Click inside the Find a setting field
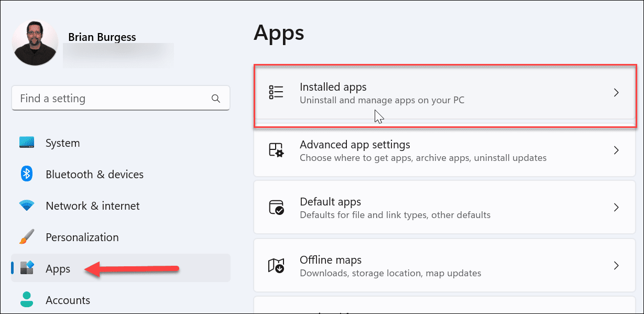Image resolution: width=644 pixels, height=314 pixels. [x=105, y=98]
